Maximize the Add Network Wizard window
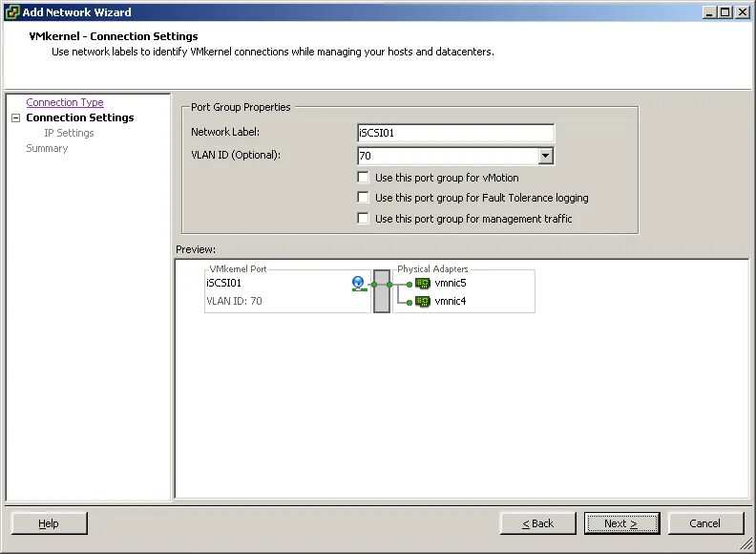This screenshot has height=554, width=756. tap(724, 12)
